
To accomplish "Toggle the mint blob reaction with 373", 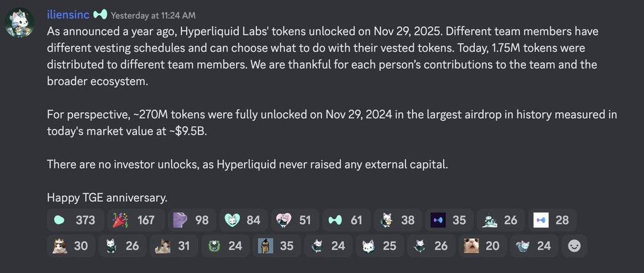I will click(x=75, y=220).
